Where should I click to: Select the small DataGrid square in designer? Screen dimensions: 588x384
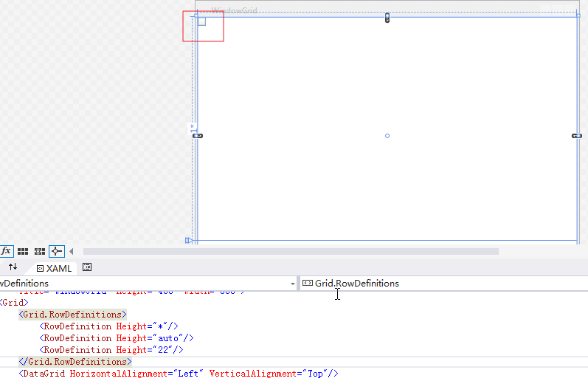201,21
